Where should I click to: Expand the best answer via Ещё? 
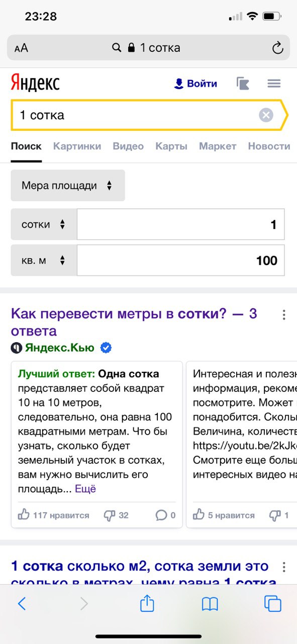click(x=85, y=489)
